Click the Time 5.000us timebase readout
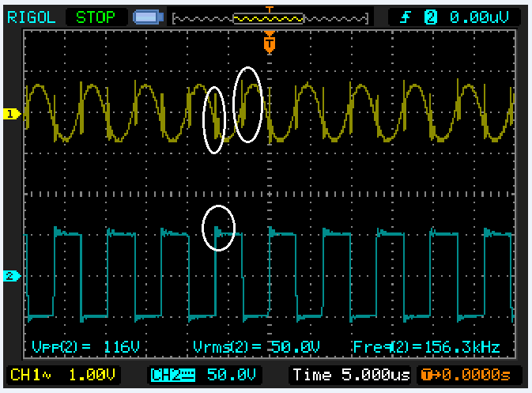The image size is (532, 393). click(351, 375)
